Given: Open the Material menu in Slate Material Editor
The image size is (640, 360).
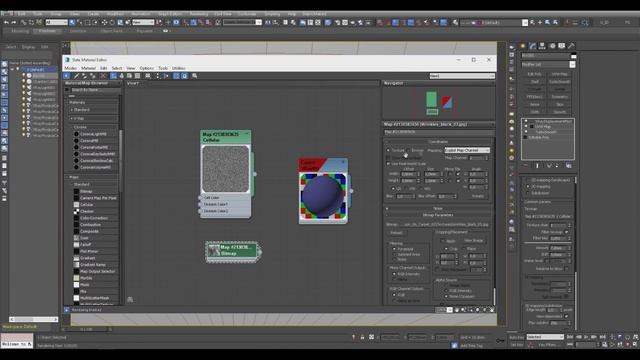Looking at the screenshot, I should click(x=88, y=68).
